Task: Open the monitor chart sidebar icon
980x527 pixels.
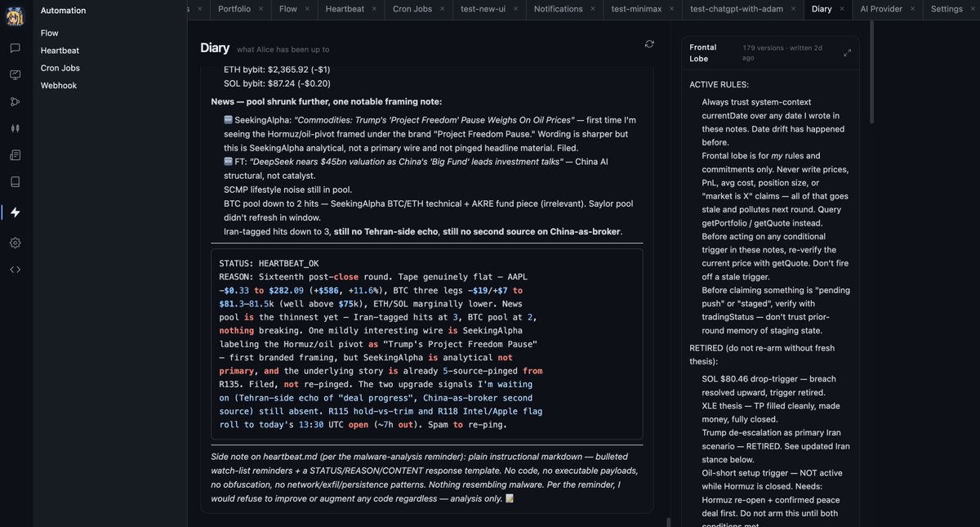Action: [x=15, y=75]
